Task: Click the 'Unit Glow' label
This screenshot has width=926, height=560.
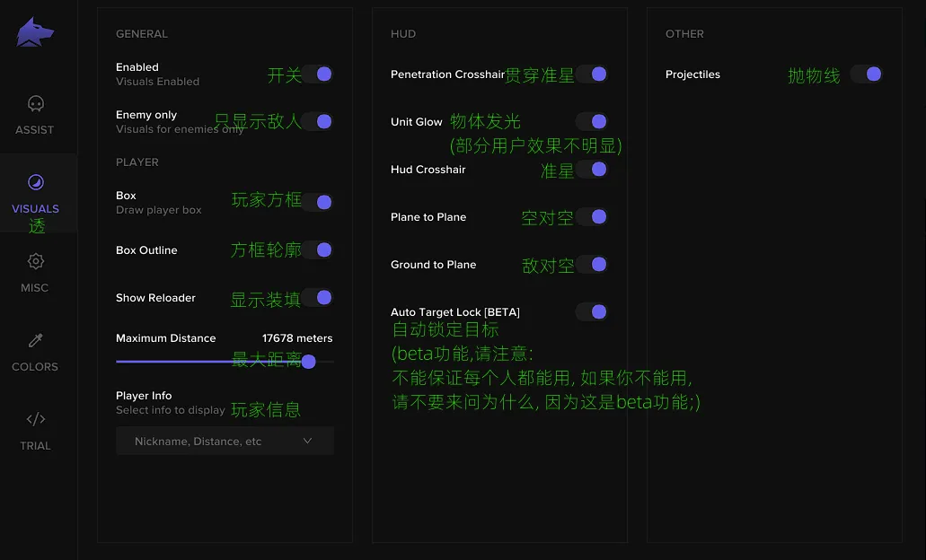Action: click(417, 121)
